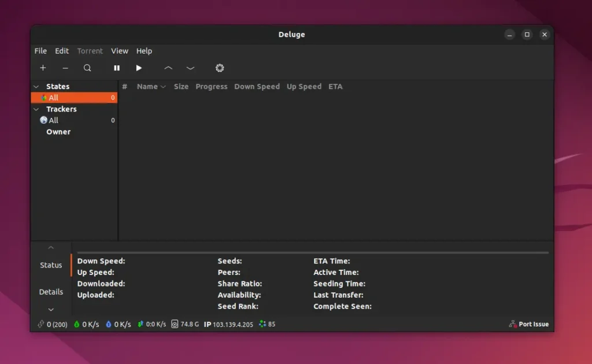Sort by the Down Speed column header

257,87
